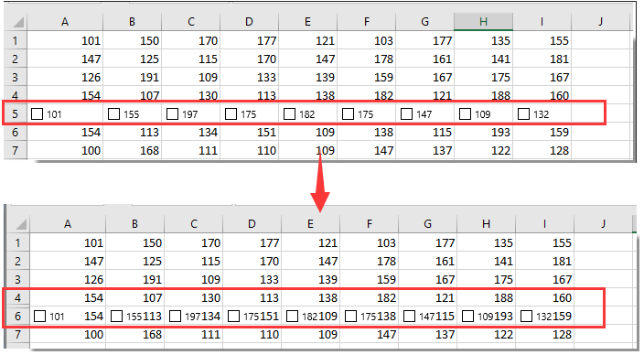The width and height of the screenshot is (644, 355).
Task: Tick column D's 175 checkbox in upper sheet
Action: [x=231, y=113]
